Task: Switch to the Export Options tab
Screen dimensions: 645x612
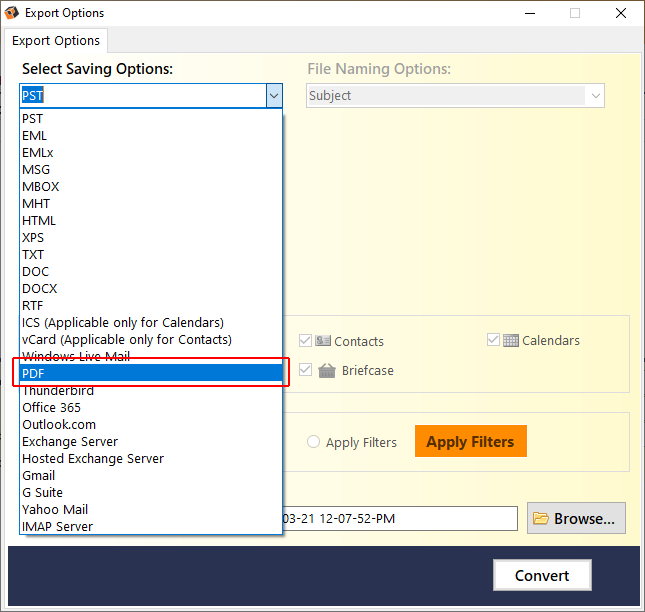Action: click(x=56, y=41)
